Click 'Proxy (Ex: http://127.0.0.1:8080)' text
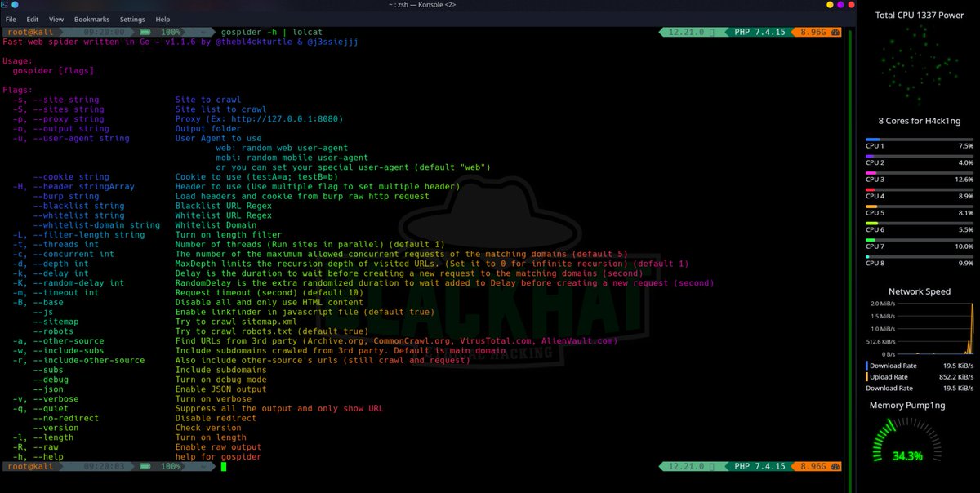 (259, 120)
